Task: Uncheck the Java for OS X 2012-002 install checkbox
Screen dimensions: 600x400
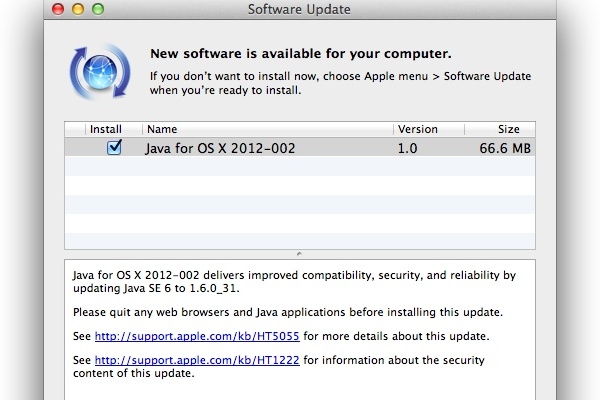Action: coord(114,147)
